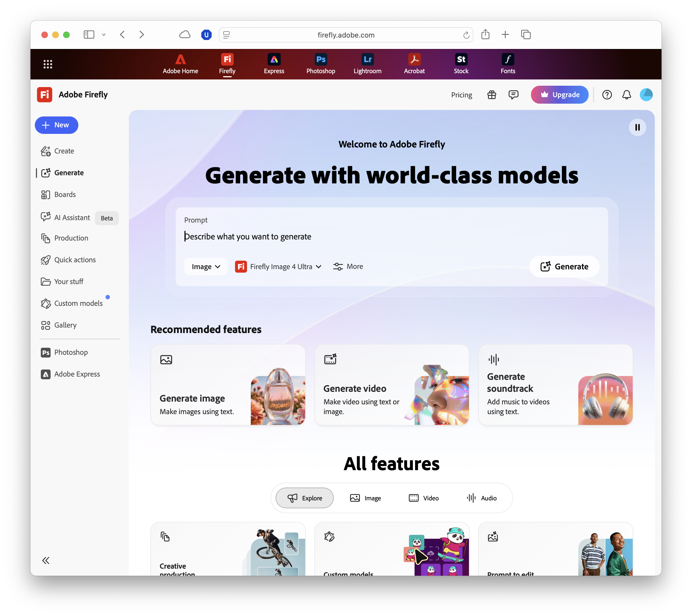Click the Safari address bar
The image size is (692, 616).
346,35
